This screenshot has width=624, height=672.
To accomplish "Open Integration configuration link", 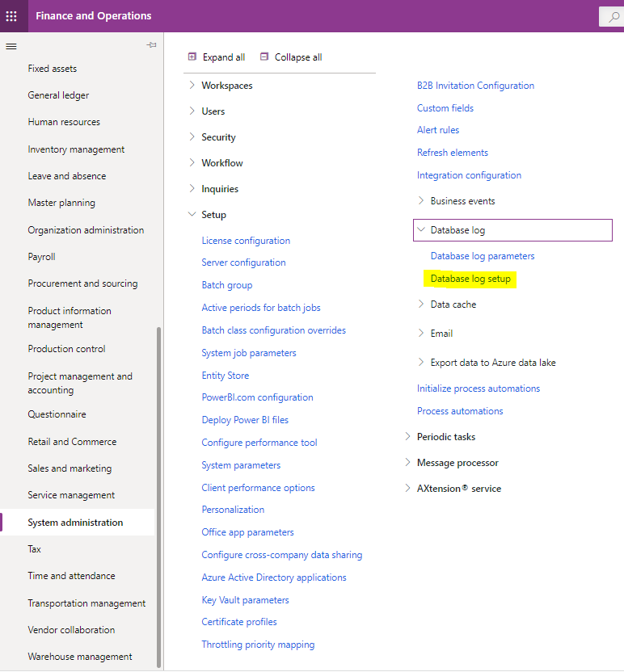I will (469, 175).
